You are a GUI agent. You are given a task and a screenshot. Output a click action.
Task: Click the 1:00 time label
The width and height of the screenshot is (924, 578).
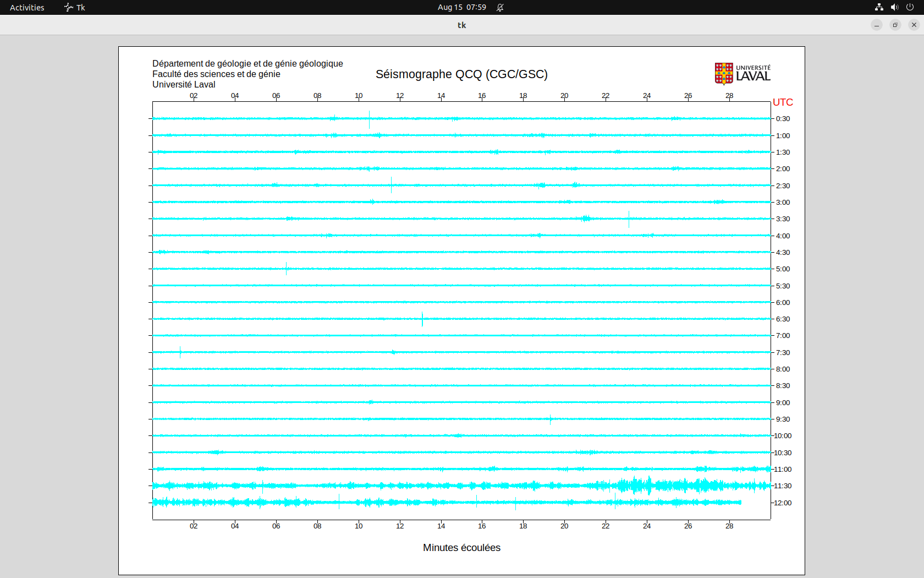[x=783, y=136]
